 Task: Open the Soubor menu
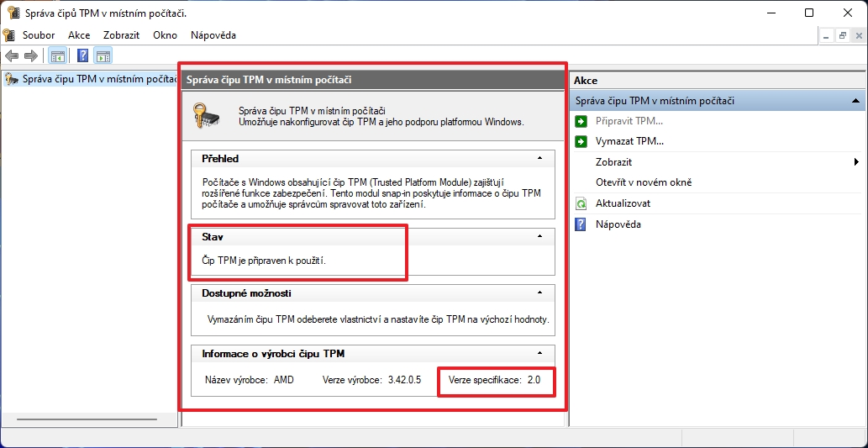(39, 35)
